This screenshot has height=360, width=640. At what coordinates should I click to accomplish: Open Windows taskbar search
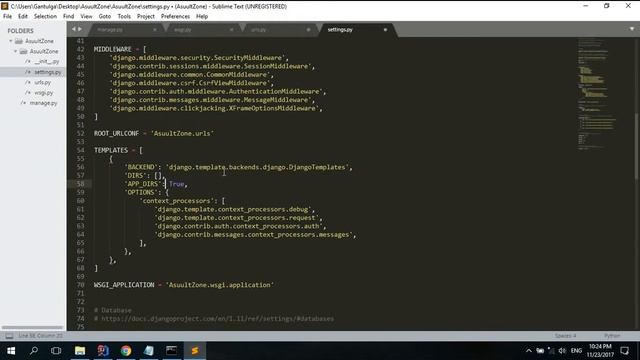tap(34, 351)
